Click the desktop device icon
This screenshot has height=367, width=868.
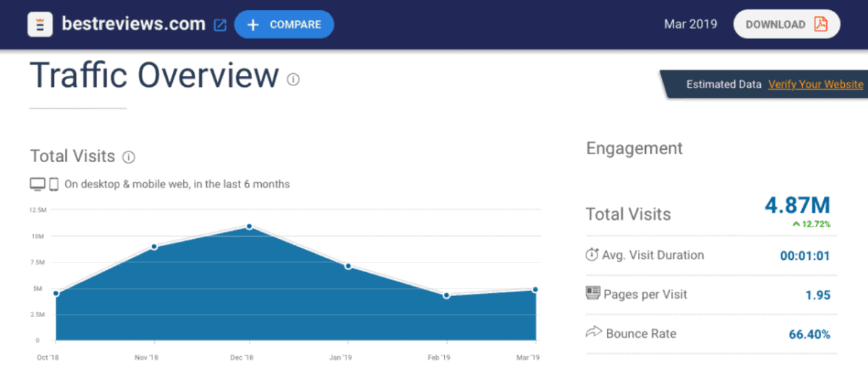(x=38, y=185)
